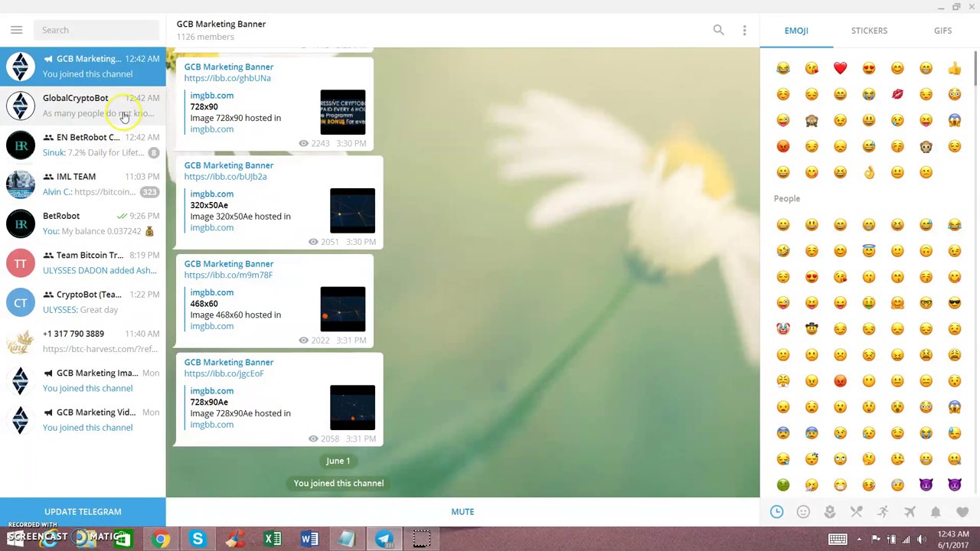
Task: Insert the red heart emoji
Action: (x=840, y=68)
